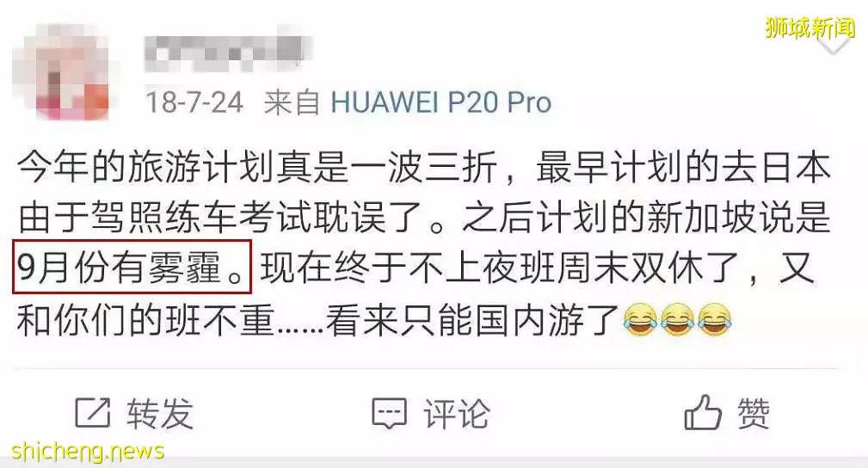Screen dimensions: 868x468
Task: Click the shicheng.news watermark
Action: click(x=88, y=451)
